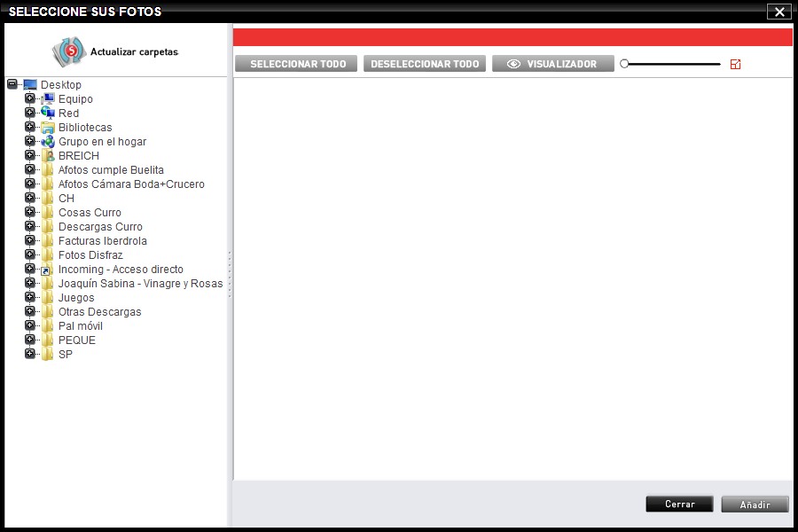Click the Bibliotecas library icon
This screenshot has width=798, height=532.
pyautogui.click(x=48, y=128)
